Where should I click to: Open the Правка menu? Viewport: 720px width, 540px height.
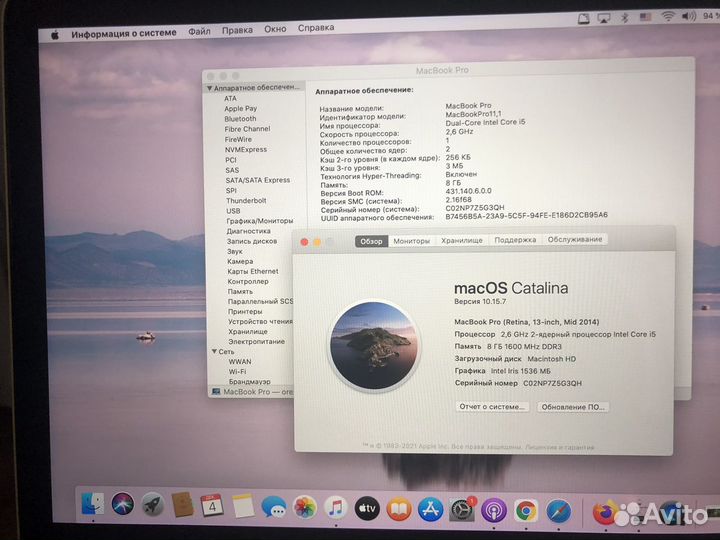(x=237, y=30)
